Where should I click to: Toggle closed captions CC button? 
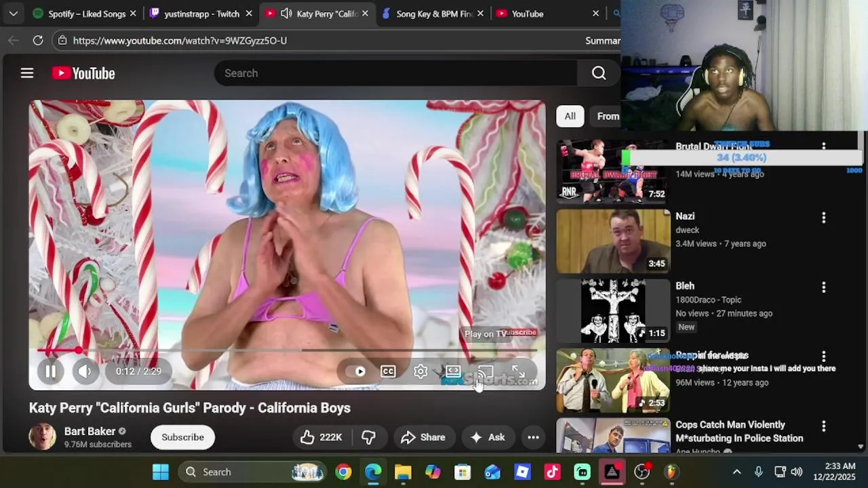pos(388,371)
